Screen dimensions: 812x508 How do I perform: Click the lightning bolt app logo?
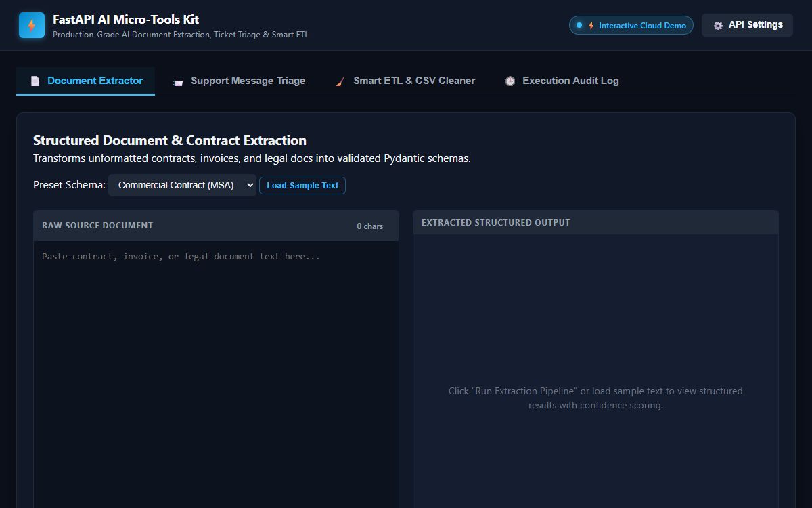(x=32, y=25)
